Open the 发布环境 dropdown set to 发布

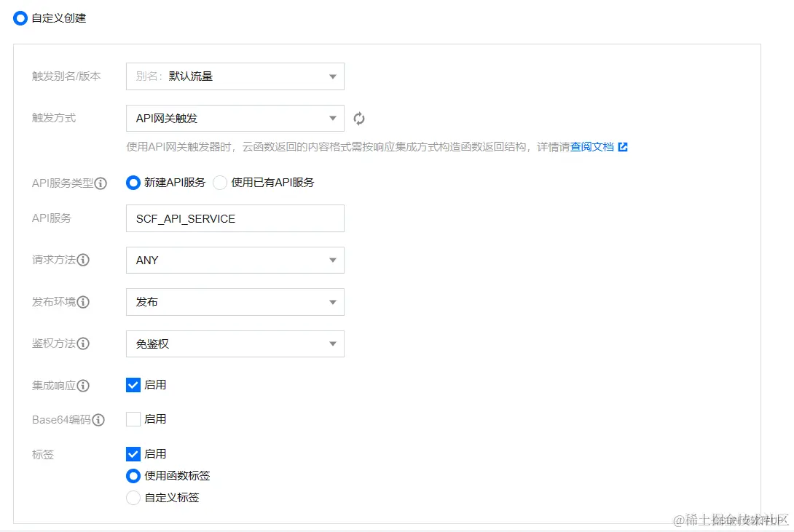pyautogui.click(x=235, y=302)
